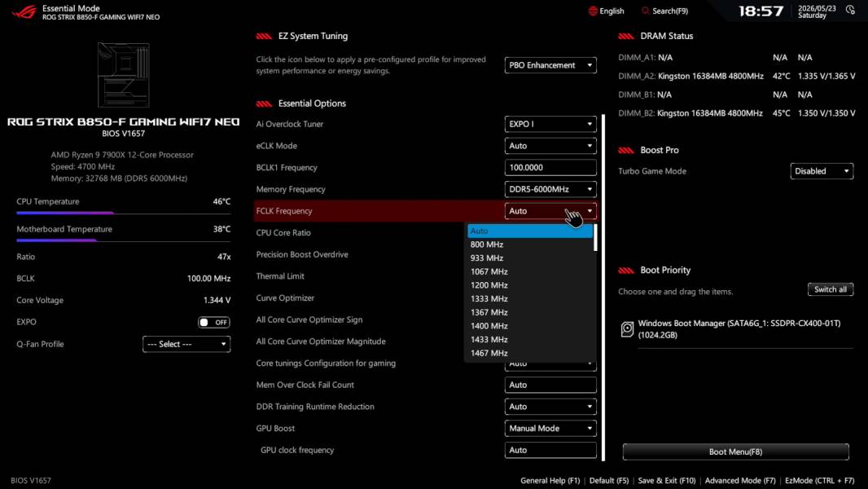Screen dimensions: 868x489
Task: Select 1200 MHz FCLK option
Action: tap(530, 285)
